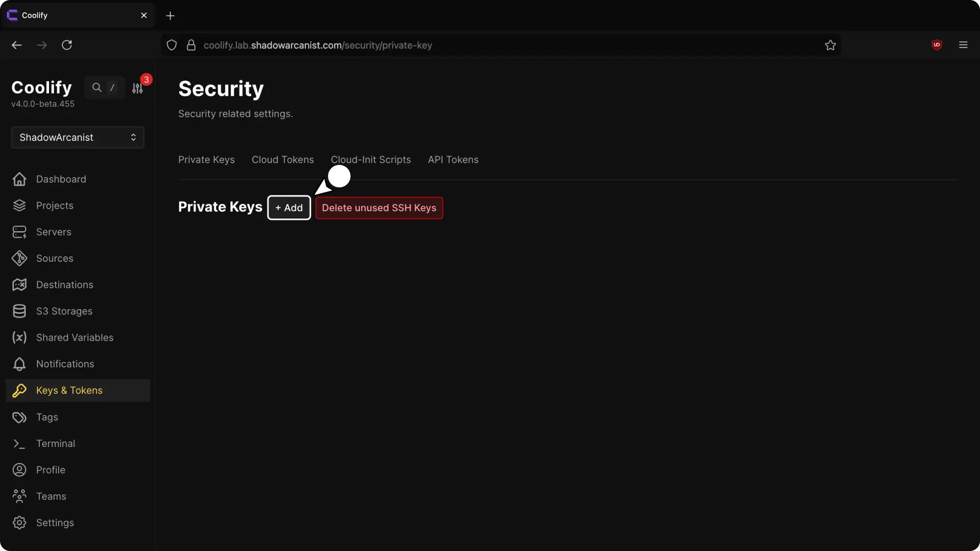
Task: Open the Dashboard from the sidebar
Action: tap(61, 179)
